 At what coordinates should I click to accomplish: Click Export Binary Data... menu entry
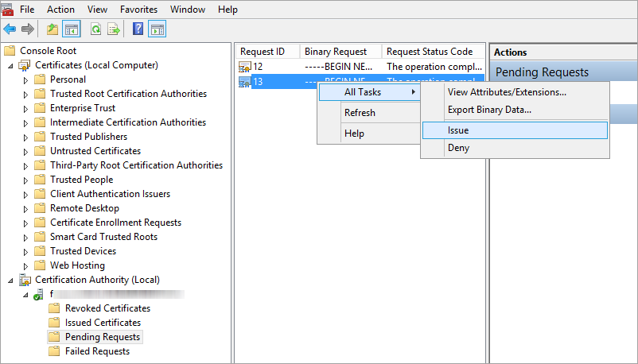488,110
